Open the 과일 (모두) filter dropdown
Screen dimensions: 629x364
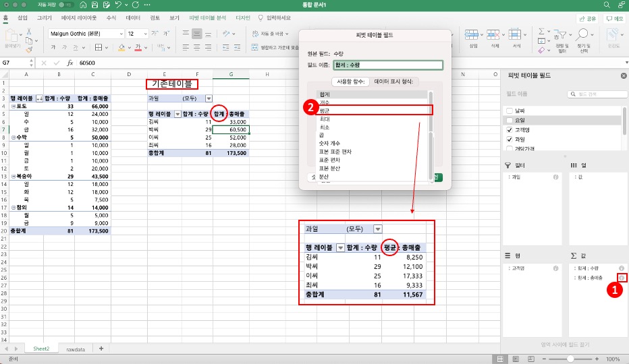(x=209, y=98)
